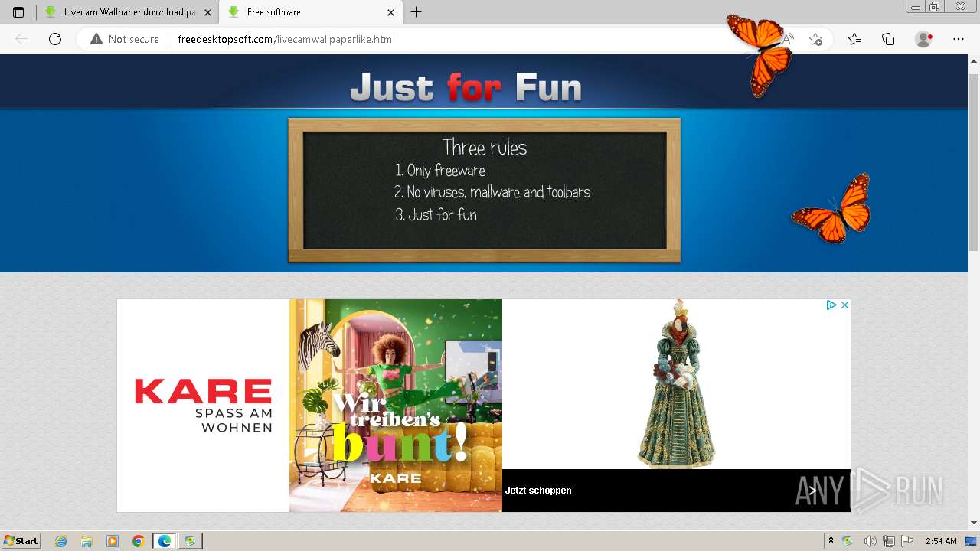Click the 2:54 AM clock

(x=940, y=541)
